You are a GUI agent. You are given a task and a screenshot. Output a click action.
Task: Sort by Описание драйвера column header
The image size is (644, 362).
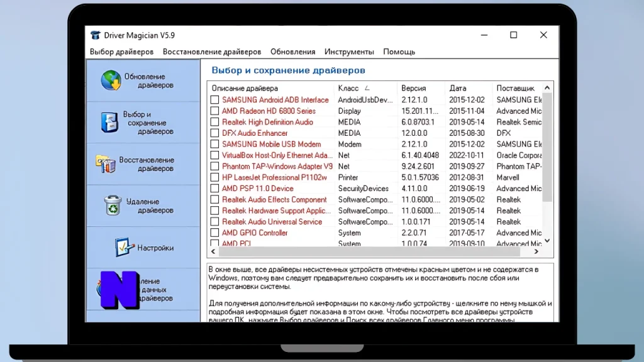[271, 88]
